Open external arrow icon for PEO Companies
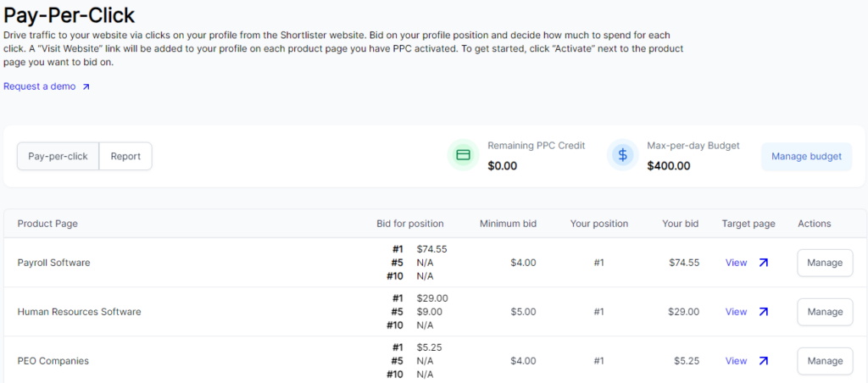 763,361
